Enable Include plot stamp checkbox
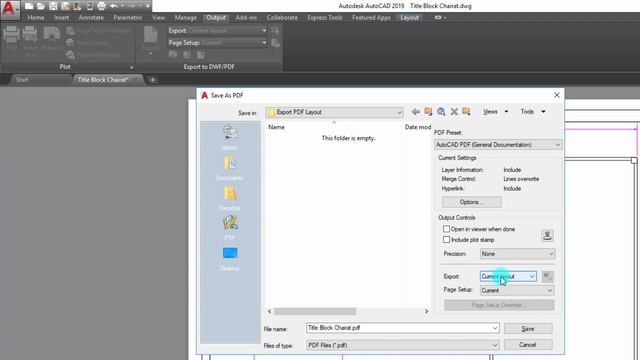Viewport: 640px width, 360px height. 447,240
